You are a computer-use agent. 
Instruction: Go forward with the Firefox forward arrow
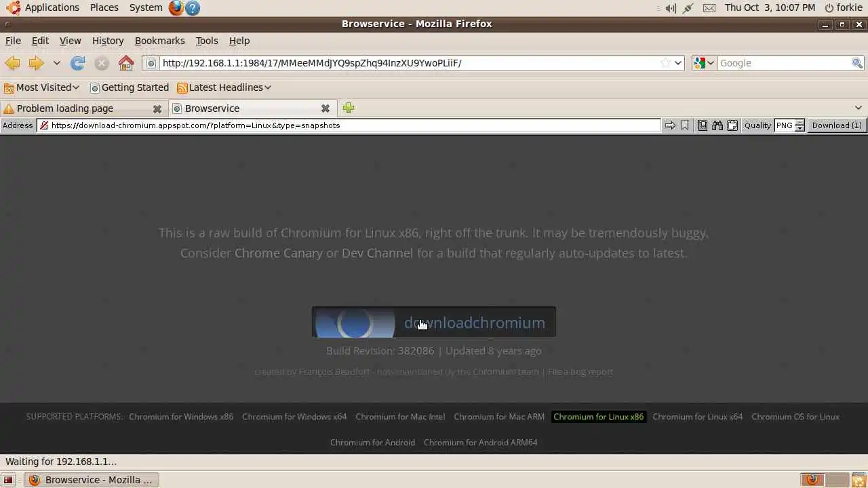click(x=36, y=63)
